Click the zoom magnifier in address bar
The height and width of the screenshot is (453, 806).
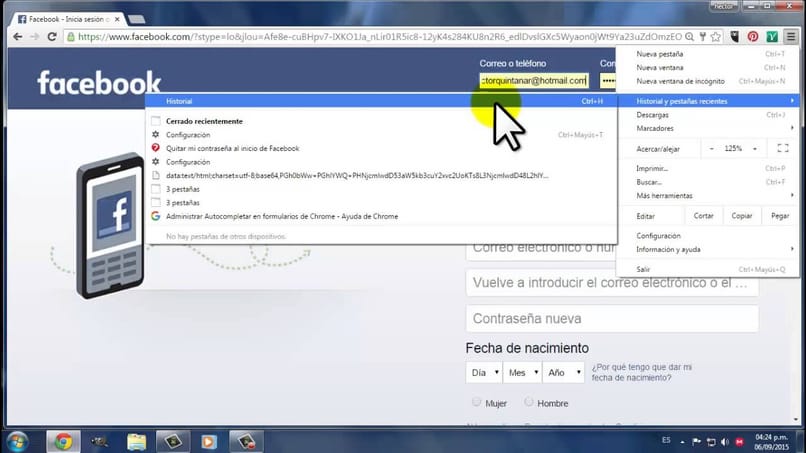690,37
